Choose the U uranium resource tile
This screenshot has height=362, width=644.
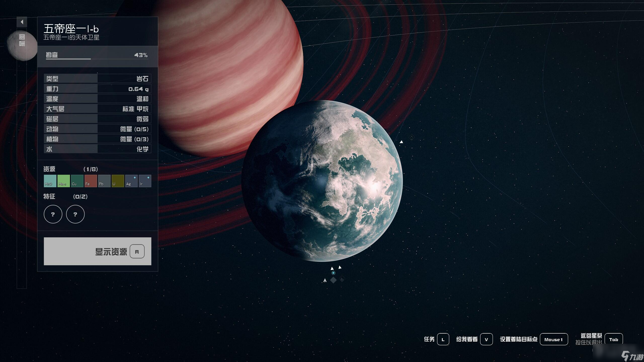pyautogui.click(x=118, y=181)
